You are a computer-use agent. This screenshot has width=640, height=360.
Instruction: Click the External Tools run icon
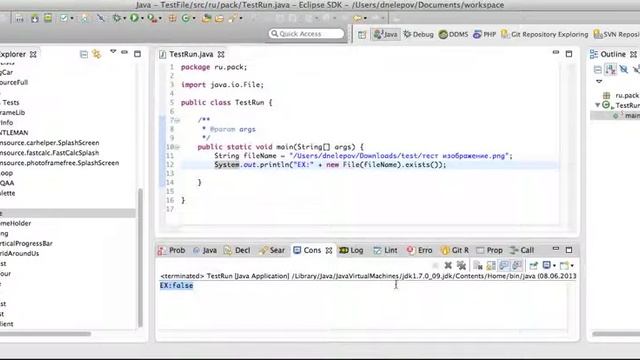tap(152, 18)
